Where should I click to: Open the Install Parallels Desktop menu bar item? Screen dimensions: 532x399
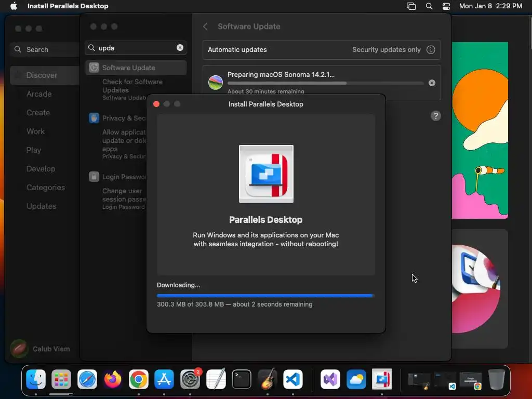tap(68, 6)
